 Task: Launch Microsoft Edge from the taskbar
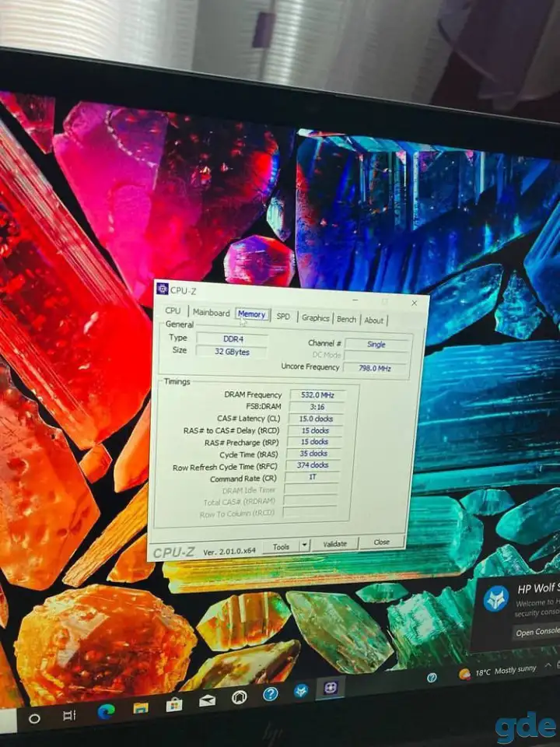pyautogui.click(x=106, y=712)
